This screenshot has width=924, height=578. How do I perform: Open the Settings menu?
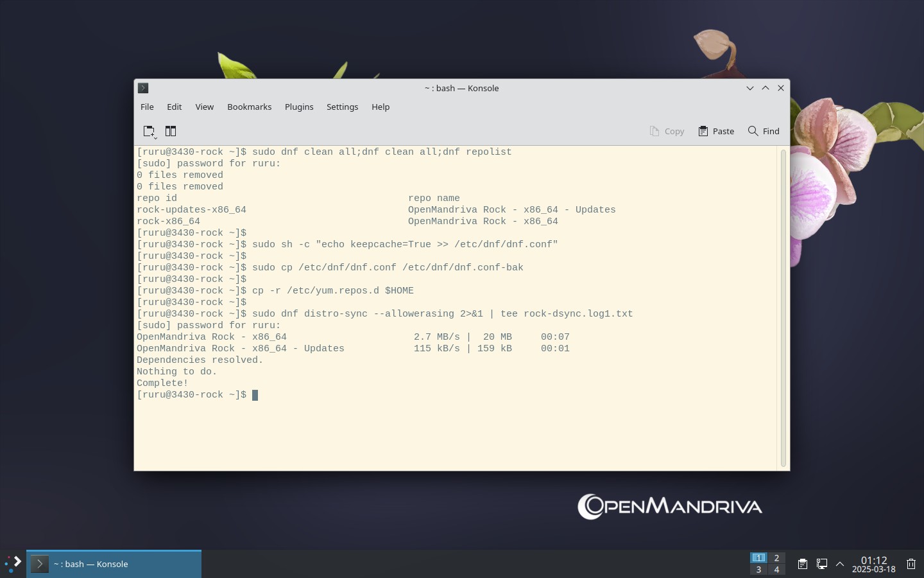click(x=342, y=107)
